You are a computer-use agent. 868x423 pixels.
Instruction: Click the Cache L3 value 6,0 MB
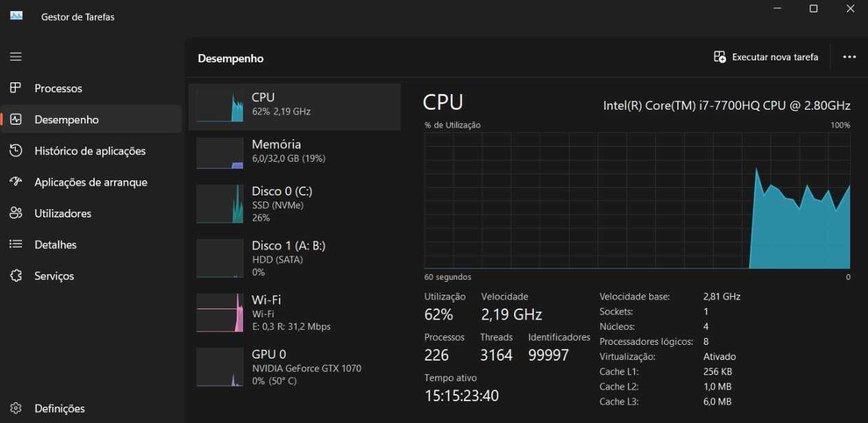pos(718,402)
